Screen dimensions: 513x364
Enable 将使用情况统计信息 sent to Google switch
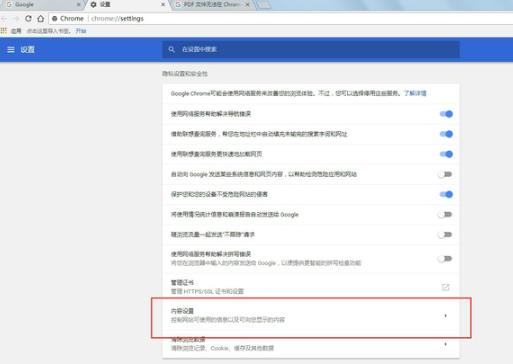[445, 214]
